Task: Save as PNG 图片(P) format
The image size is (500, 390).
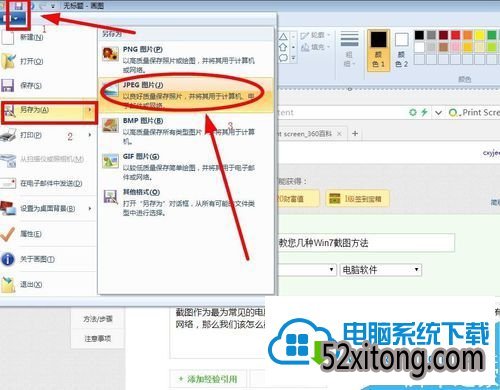Action: click(186, 59)
